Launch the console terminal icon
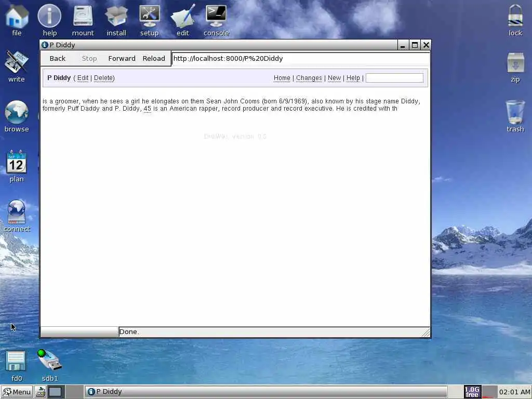 [x=216, y=20]
